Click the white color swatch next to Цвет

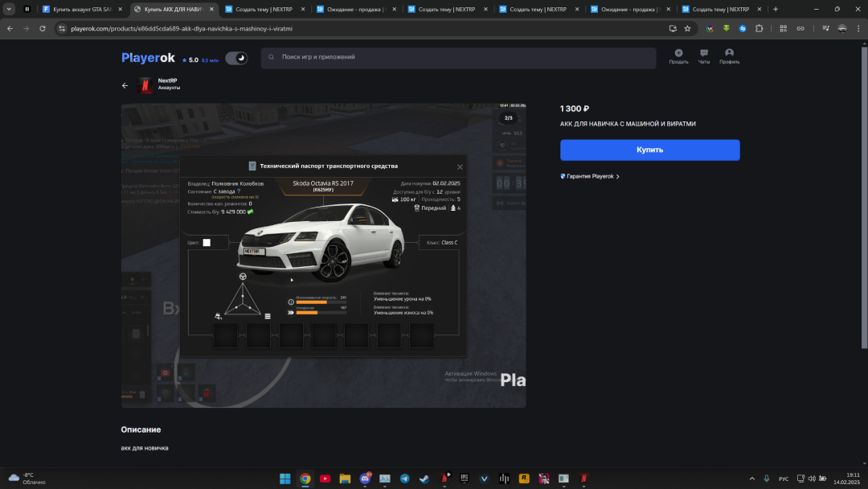[207, 243]
